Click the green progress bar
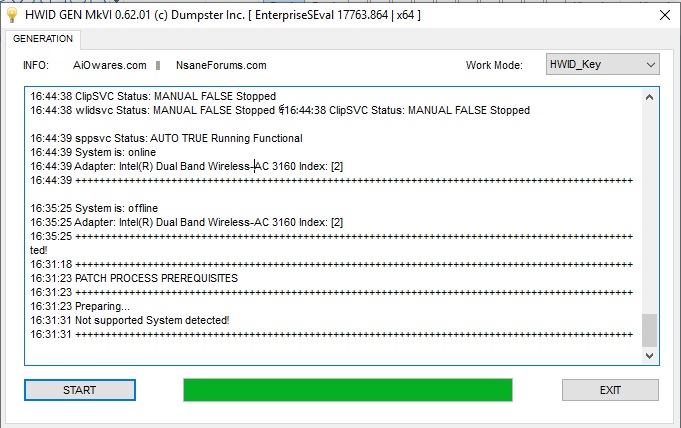 pyautogui.click(x=347, y=390)
